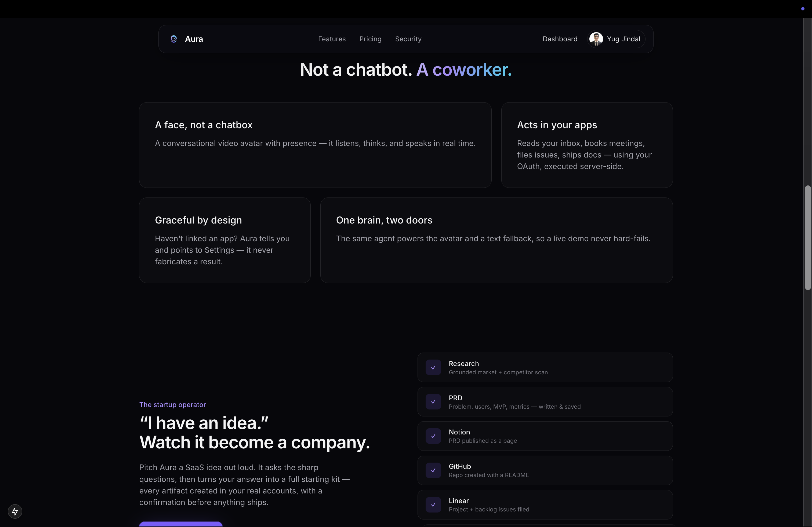Open the 'One brain, two doors' card
812x527 pixels.
pos(496,240)
